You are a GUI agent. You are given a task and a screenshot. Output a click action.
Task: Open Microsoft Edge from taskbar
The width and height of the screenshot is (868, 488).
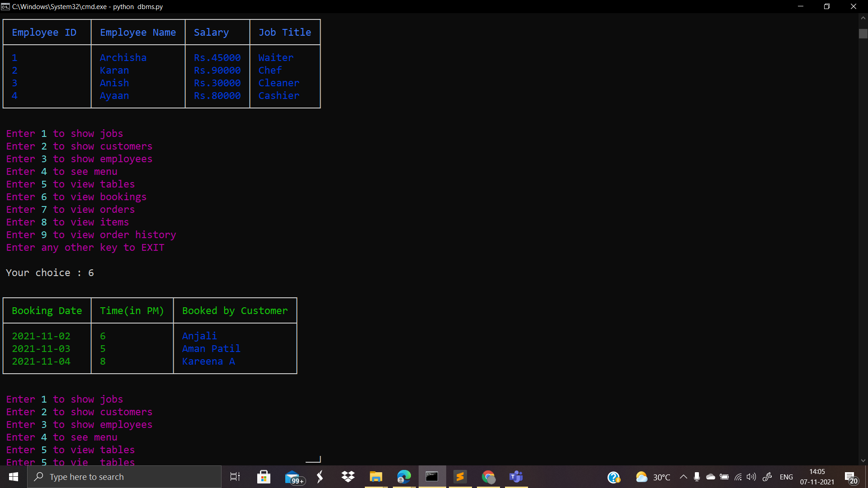(404, 477)
